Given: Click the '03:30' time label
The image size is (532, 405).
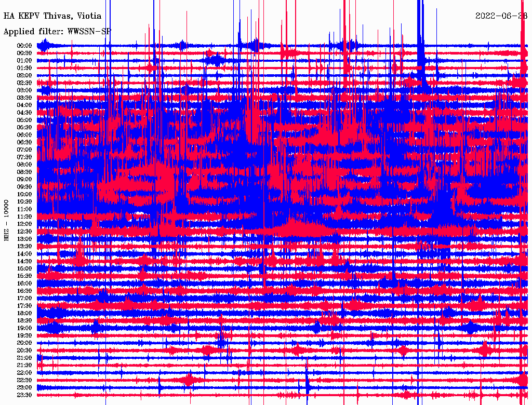Looking at the screenshot, I should coord(24,98).
